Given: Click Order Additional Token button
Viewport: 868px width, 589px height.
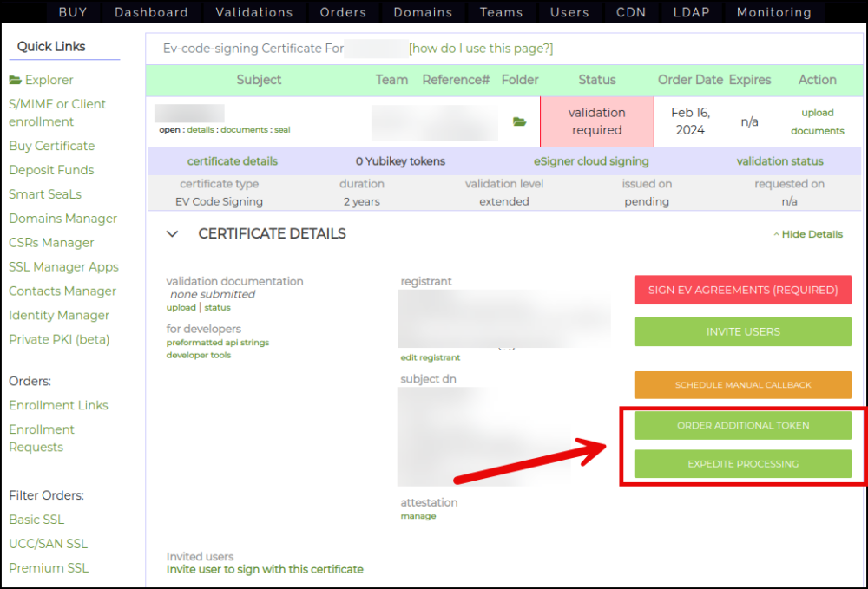Looking at the screenshot, I should (742, 425).
